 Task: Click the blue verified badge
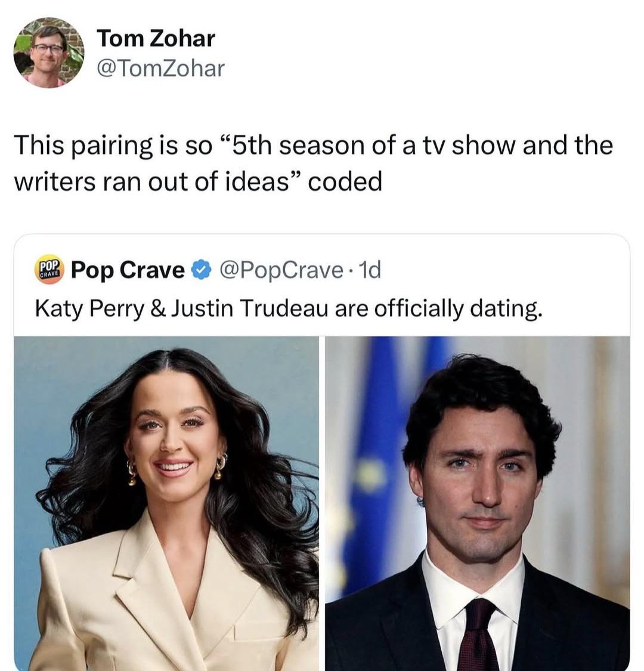[202, 270]
